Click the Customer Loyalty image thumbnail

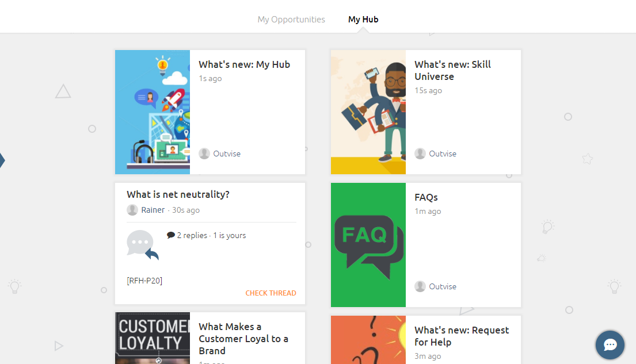coord(153,339)
